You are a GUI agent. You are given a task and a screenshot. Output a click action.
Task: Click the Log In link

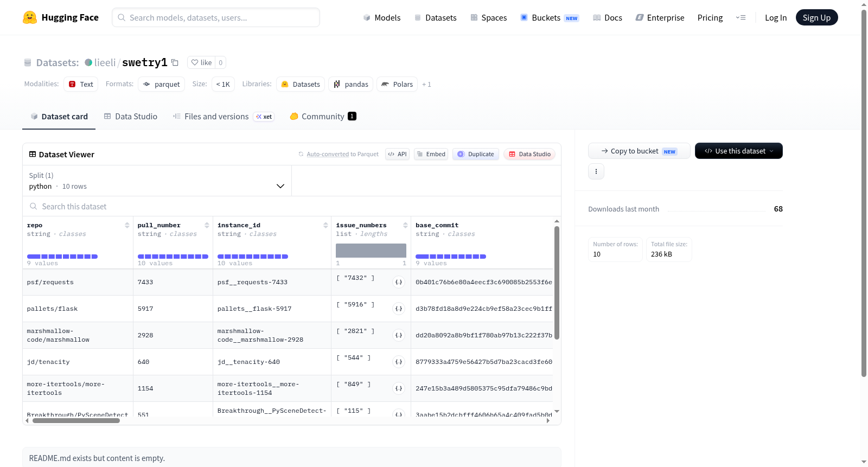click(x=776, y=18)
